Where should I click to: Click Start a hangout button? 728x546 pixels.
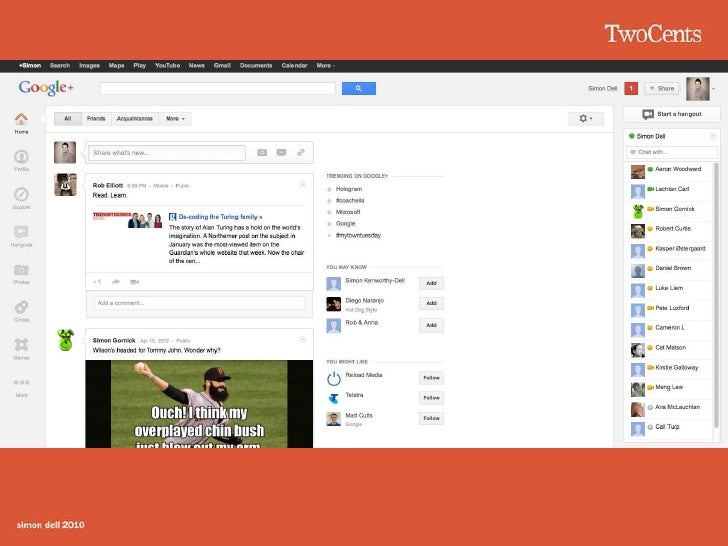672,114
